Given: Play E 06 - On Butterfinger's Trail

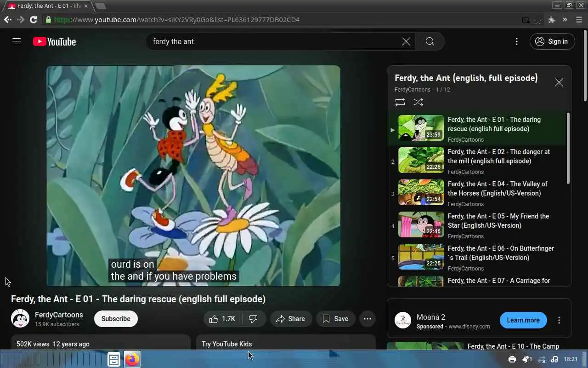Looking at the screenshot, I should tap(477, 257).
